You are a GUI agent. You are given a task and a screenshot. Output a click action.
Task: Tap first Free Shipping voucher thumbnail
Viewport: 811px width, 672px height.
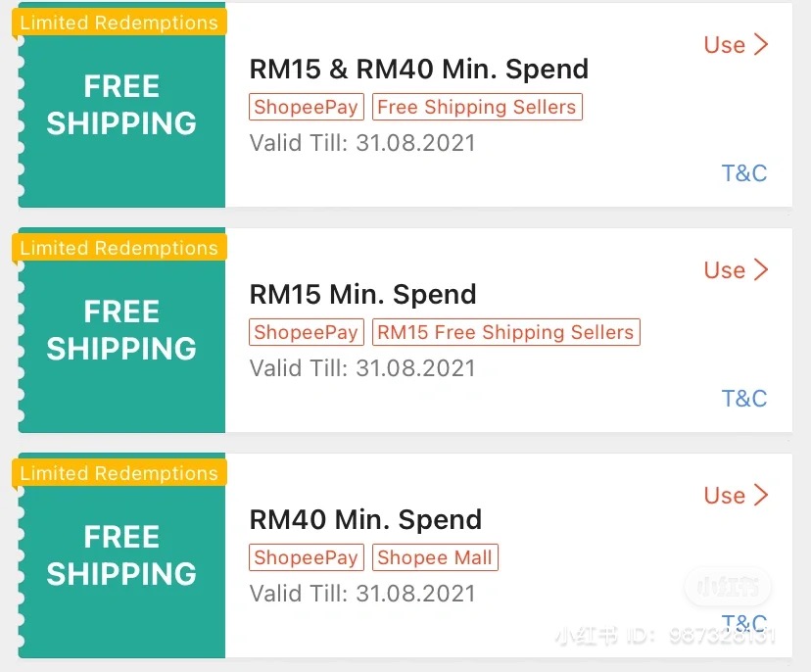tap(121, 106)
